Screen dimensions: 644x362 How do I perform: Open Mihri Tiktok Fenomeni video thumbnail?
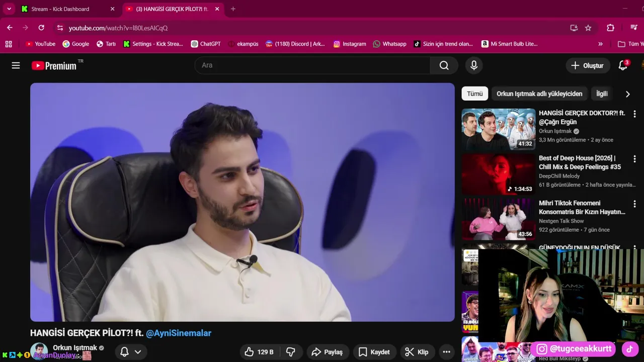(499, 219)
